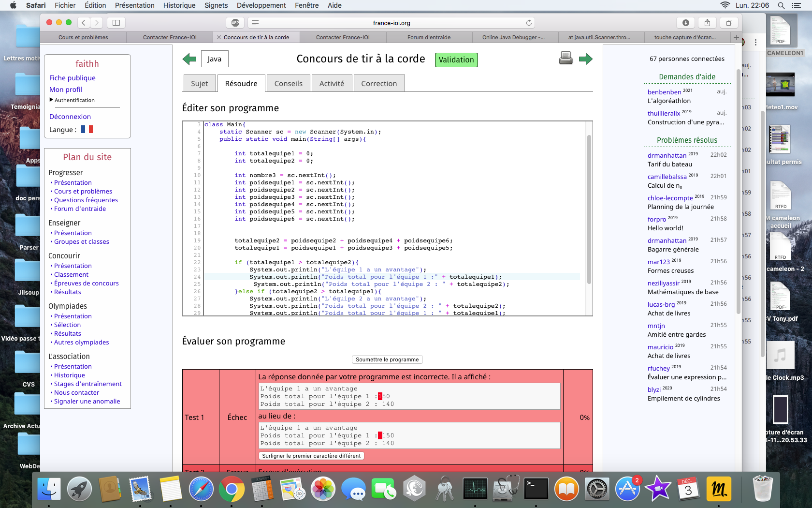Open the Safari downloads icon
Screen dimensions: 812x508
(x=685, y=23)
